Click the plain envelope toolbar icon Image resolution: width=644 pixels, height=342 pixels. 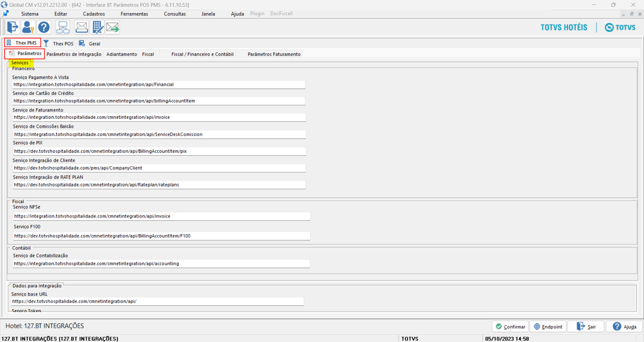(x=82, y=27)
